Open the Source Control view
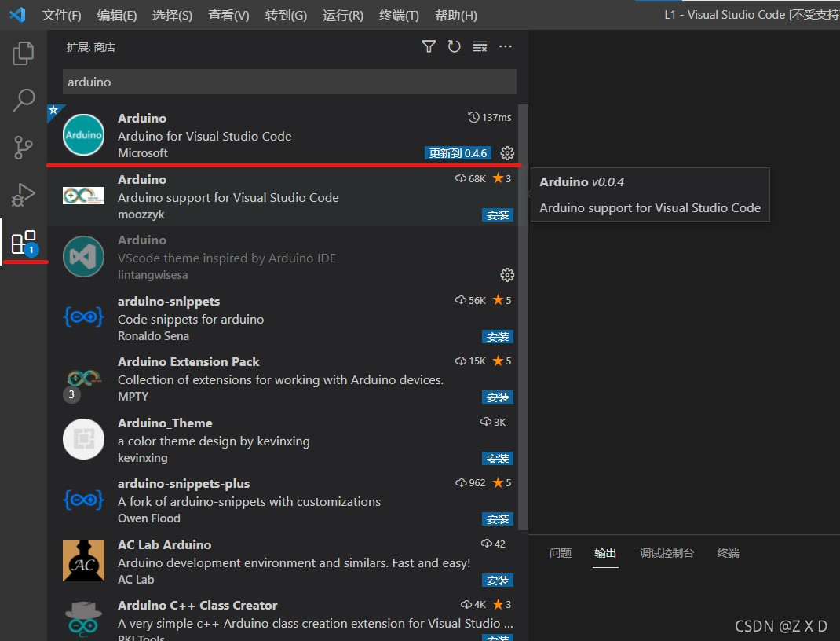The height and width of the screenshot is (641, 840). click(23, 148)
